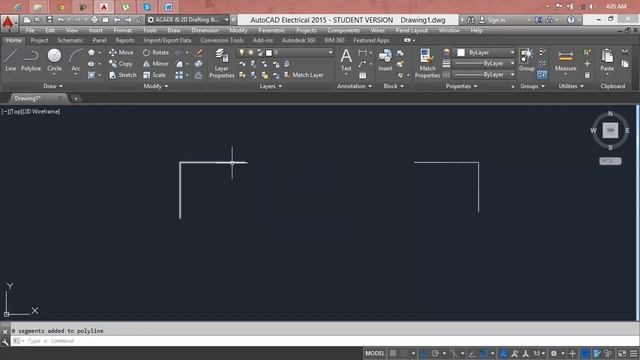Click the Save icon in quick access toolbar
640x360 pixels.
point(49,20)
